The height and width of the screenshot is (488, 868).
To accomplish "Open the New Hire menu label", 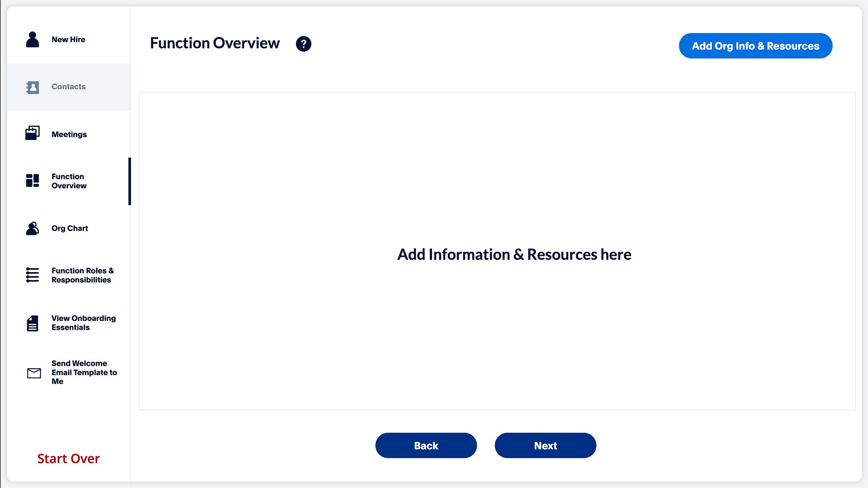I will 68,39.
